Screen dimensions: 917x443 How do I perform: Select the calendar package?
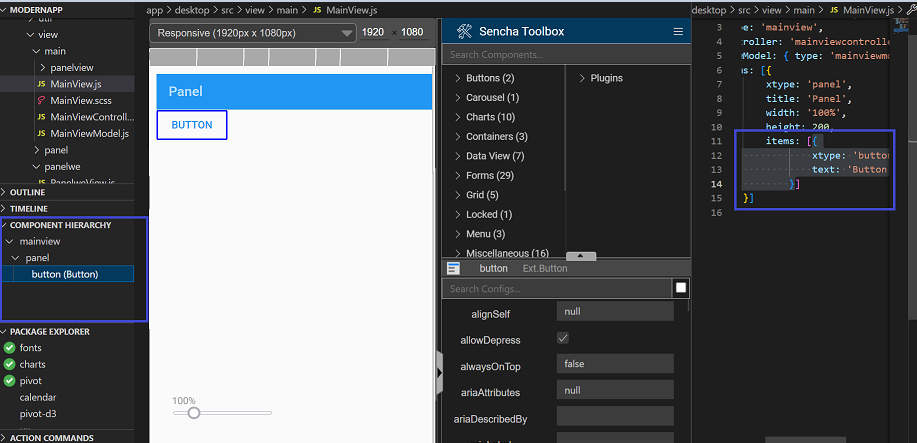coord(37,397)
